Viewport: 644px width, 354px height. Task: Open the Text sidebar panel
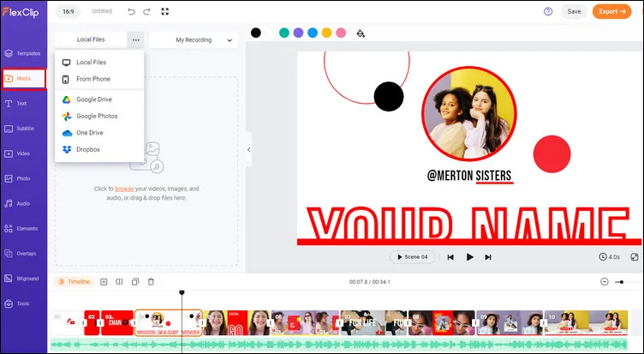click(x=16, y=104)
